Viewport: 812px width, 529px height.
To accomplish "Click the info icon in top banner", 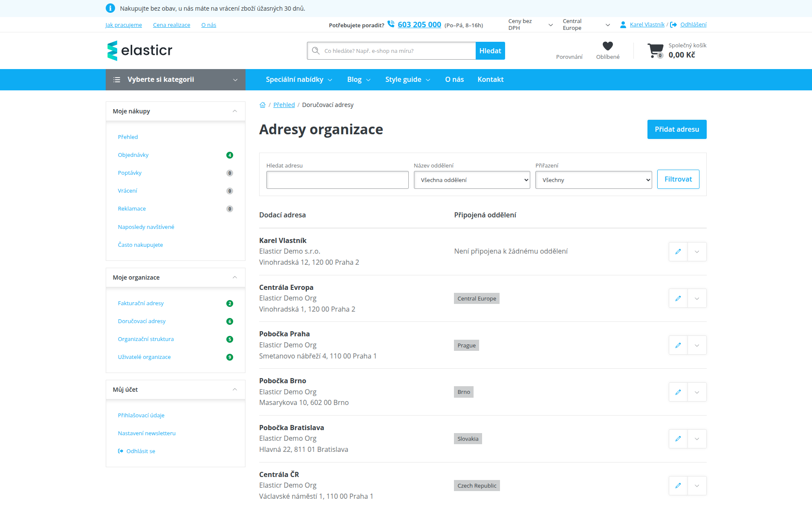I will coord(110,8).
